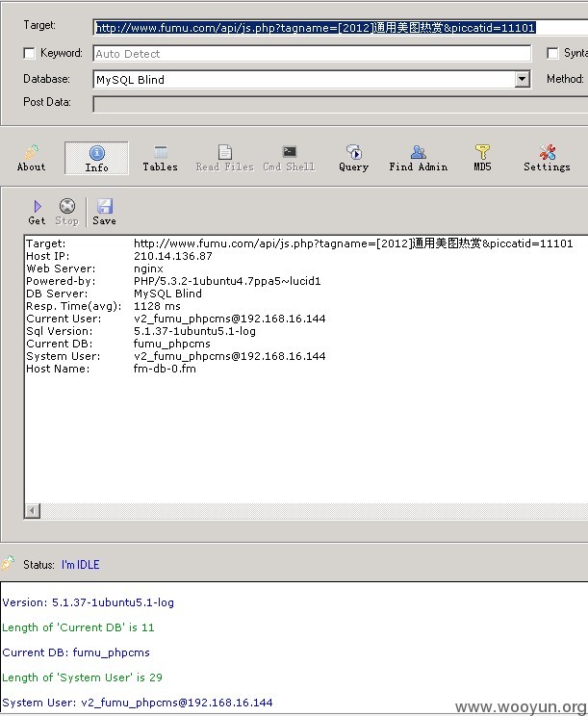Select the Web Server value nginx
Image resolution: width=588 pixels, height=716 pixels.
coord(148,268)
